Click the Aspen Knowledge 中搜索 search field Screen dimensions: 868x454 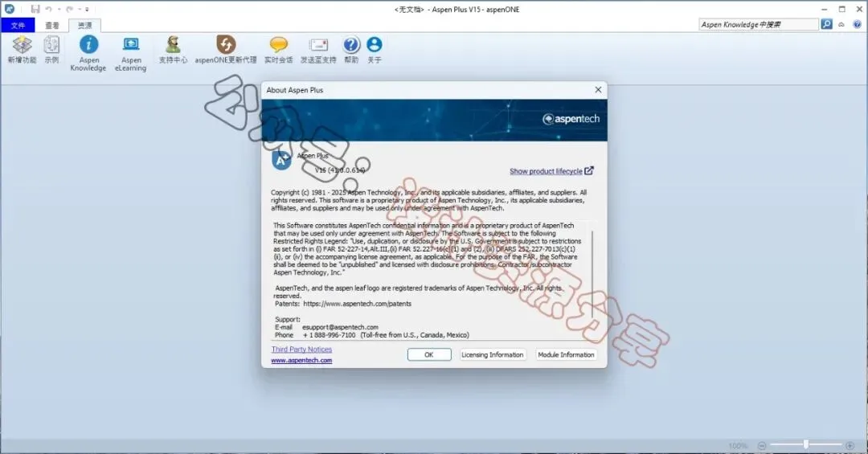(759, 24)
